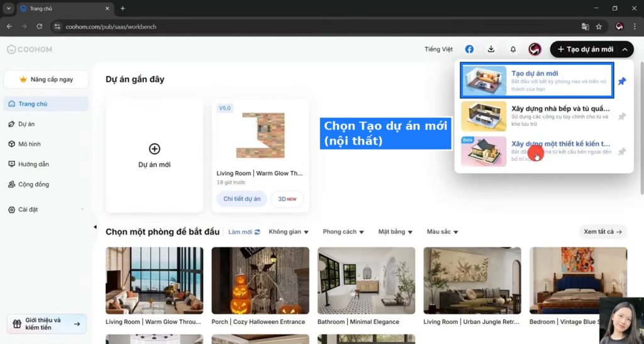Image resolution: width=644 pixels, height=344 pixels.
Task: Expand Cài đặt in sidebar
Action: (x=46, y=209)
